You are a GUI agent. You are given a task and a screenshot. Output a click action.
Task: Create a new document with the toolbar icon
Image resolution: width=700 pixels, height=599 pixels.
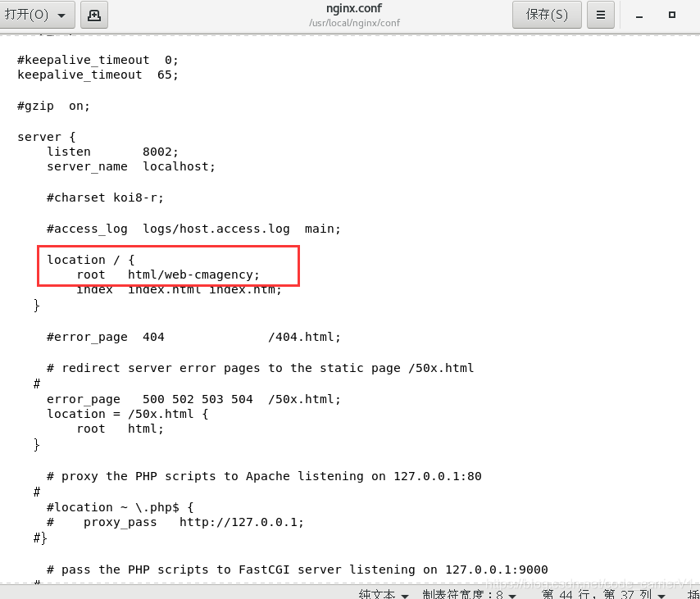tap(94, 16)
